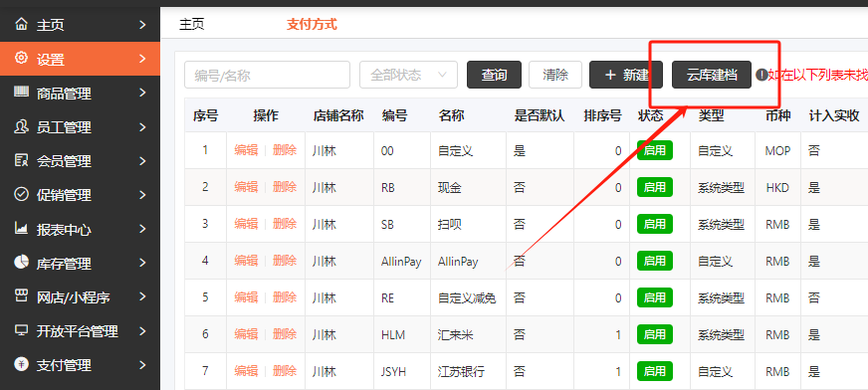Image resolution: width=868 pixels, height=390 pixels.
Task: Edit the 江苏银行 payment row
Action: pos(246,371)
